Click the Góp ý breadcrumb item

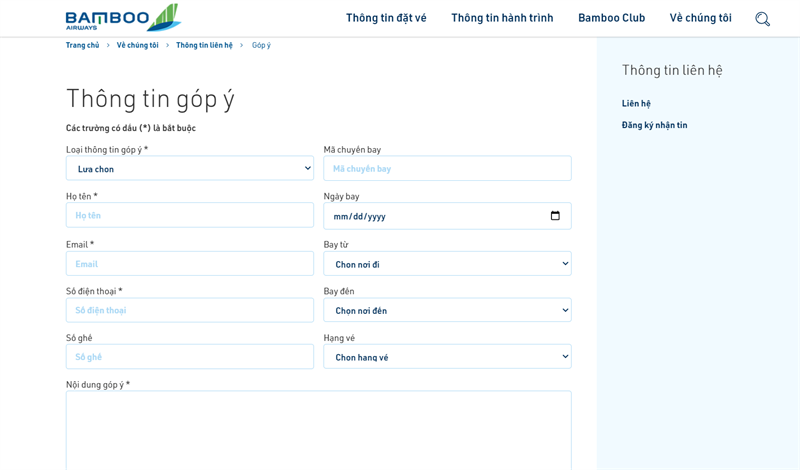point(261,45)
